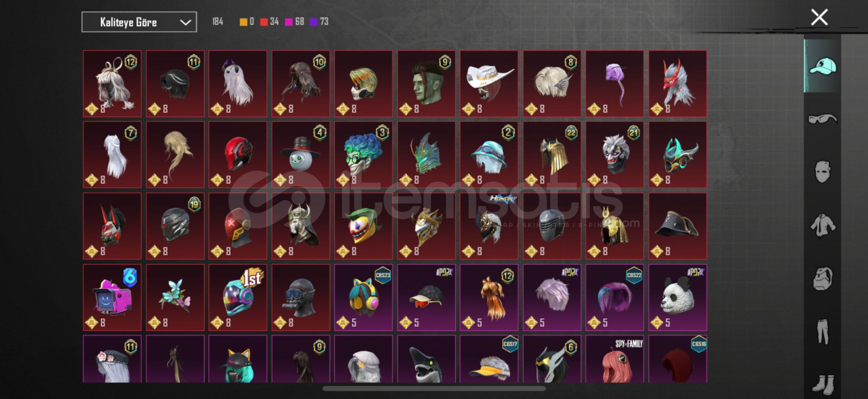868x399 pixels.
Task: Pick the panda head mask item
Action: pyautogui.click(x=678, y=297)
